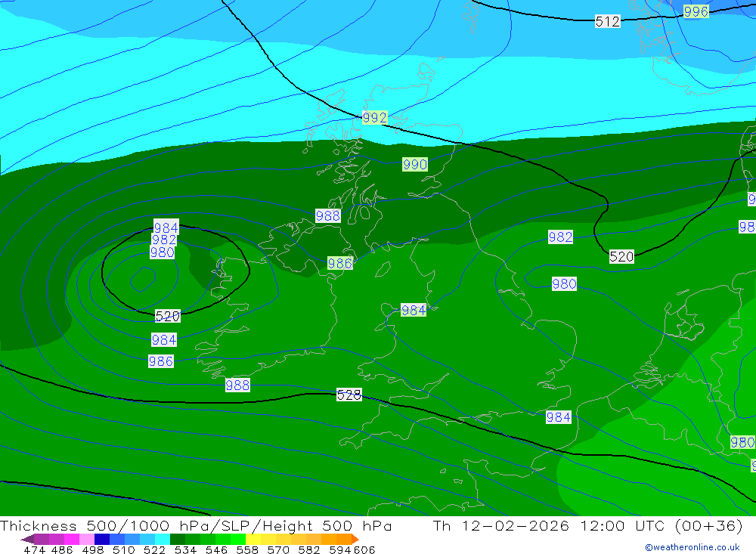The width and height of the screenshot is (756, 554).
Task: Click the 986 label over the Irish Sea
Action: pos(340,263)
